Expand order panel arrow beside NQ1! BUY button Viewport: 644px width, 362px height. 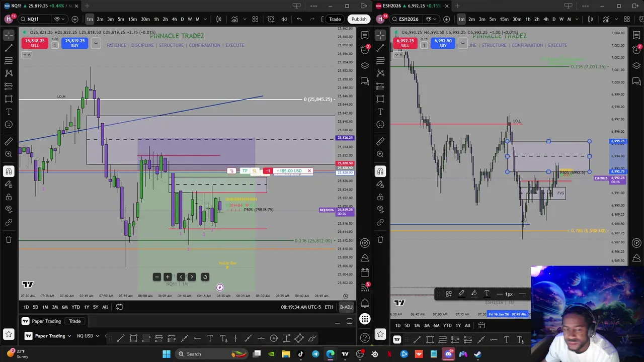[x=96, y=43]
